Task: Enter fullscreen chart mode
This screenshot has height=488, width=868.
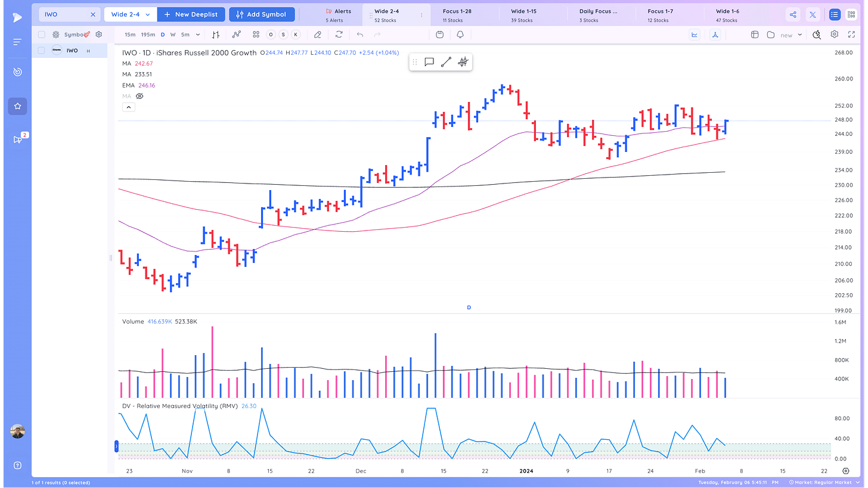Action: click(x=851, y=35)
